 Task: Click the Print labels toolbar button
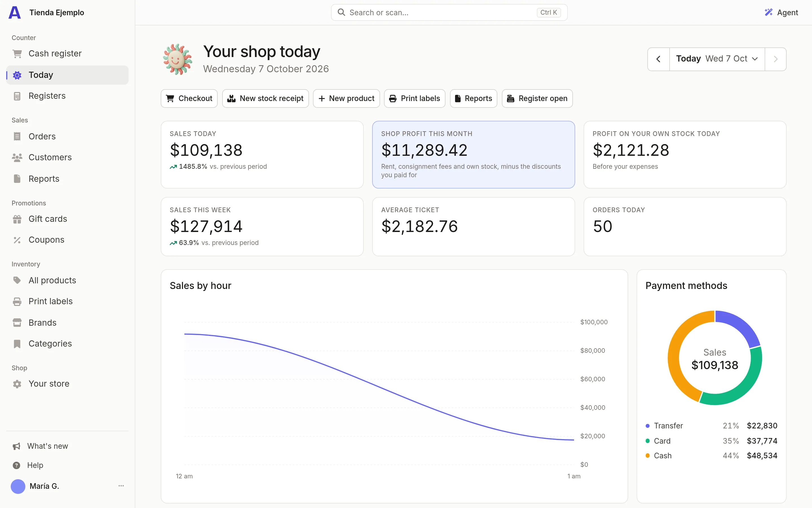[x=414, y=98]
